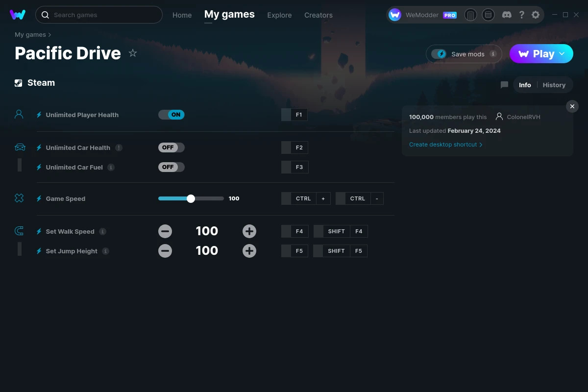Click the Game Speed slider handle
588x392 pixels.
coord(191,198)
